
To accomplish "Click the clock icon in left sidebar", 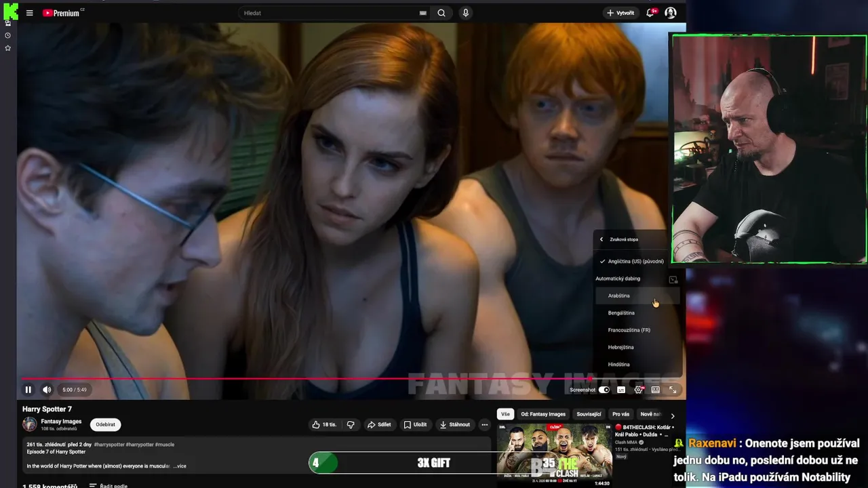I will point(7,35).
